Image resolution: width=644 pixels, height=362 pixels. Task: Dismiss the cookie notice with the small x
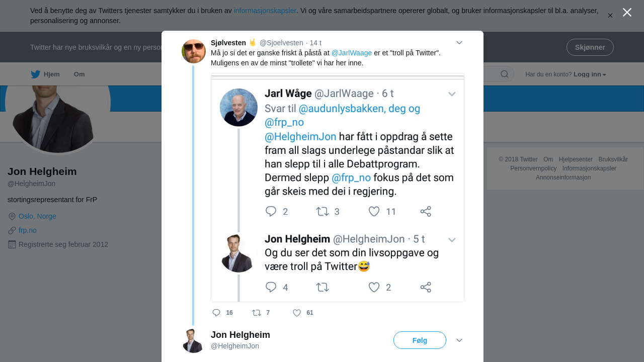click(x=610, y=16)
